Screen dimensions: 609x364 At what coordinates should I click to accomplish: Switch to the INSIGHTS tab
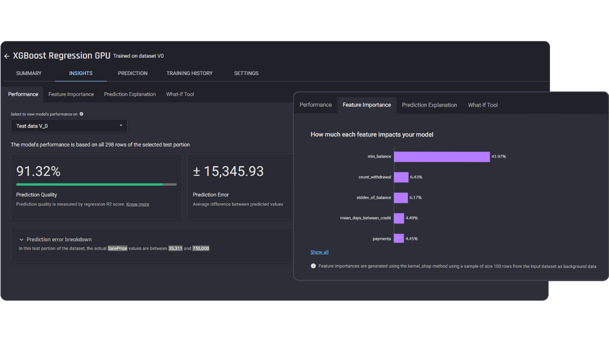point(81,73)
